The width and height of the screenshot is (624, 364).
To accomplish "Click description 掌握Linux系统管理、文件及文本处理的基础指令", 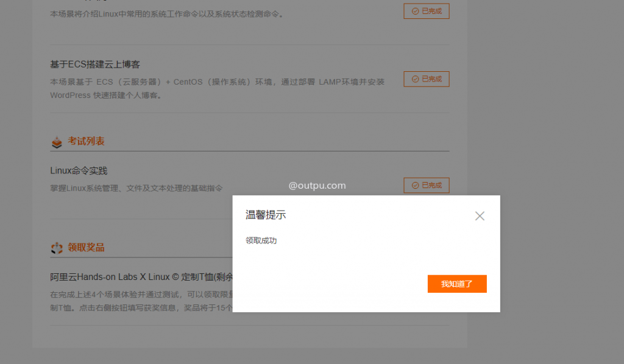I will click(136, 188).
